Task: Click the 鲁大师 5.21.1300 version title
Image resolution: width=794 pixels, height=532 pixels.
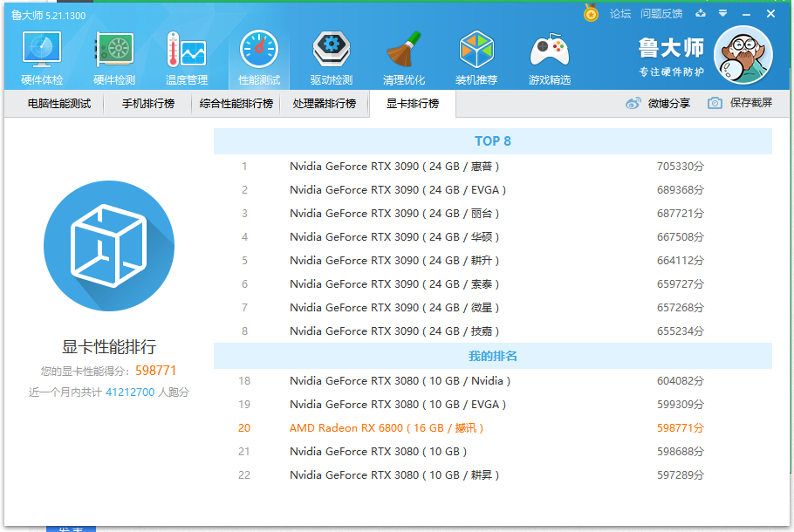Action: (49, 16)
